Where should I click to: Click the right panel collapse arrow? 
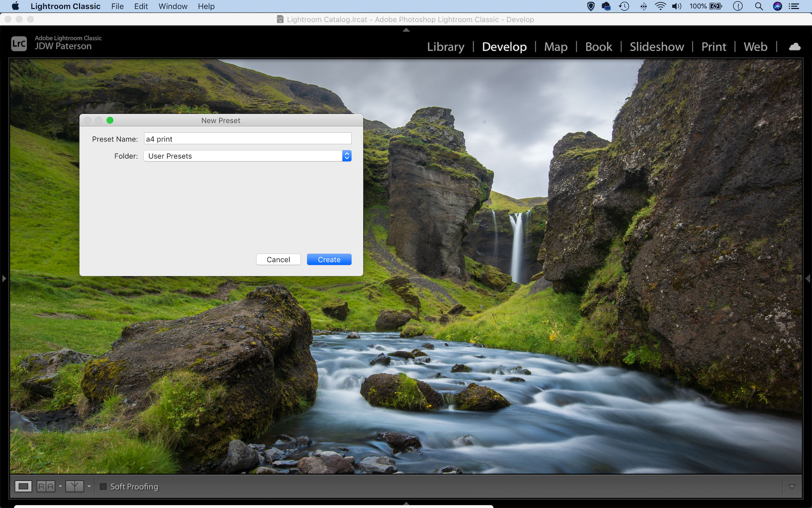coord(808,278)
